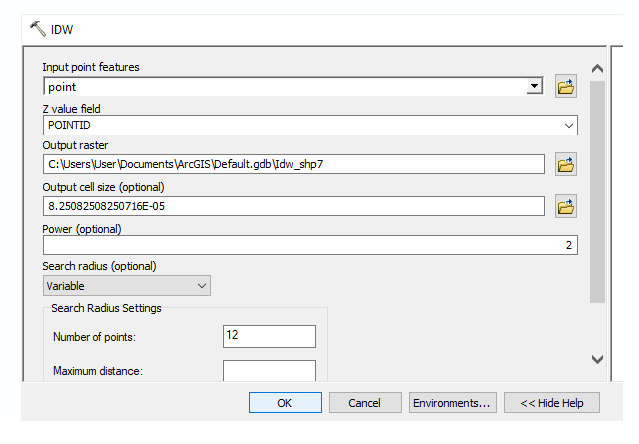Expand the Input point features dropdown arrow
The height and width of the screenshot is (444, 639).
(x=534, y=86)
